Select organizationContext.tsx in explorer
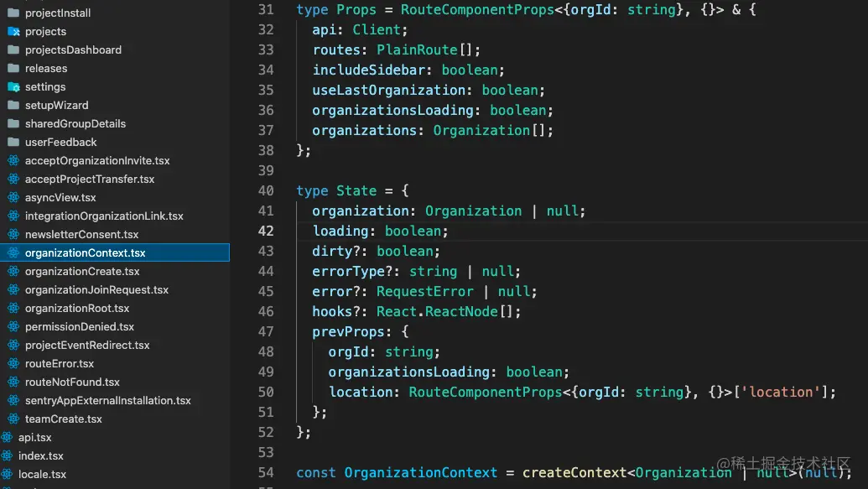 click(x=115, y=252)
